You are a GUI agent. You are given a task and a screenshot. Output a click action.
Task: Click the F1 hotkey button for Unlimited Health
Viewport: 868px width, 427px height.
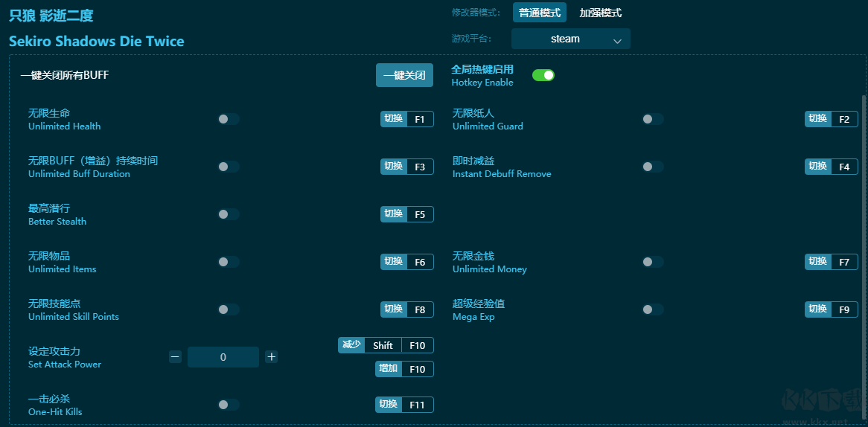click(407, 119)
